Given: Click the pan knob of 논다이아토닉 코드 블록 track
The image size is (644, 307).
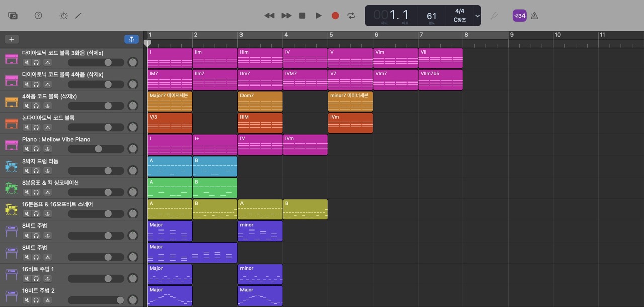Looking at the screenshot, I should point(133,127).
